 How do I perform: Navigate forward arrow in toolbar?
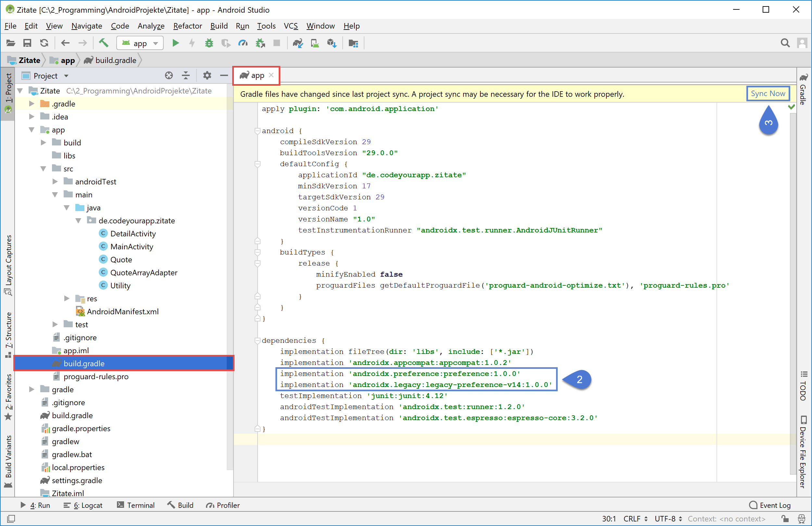click(x=82, y=43)
